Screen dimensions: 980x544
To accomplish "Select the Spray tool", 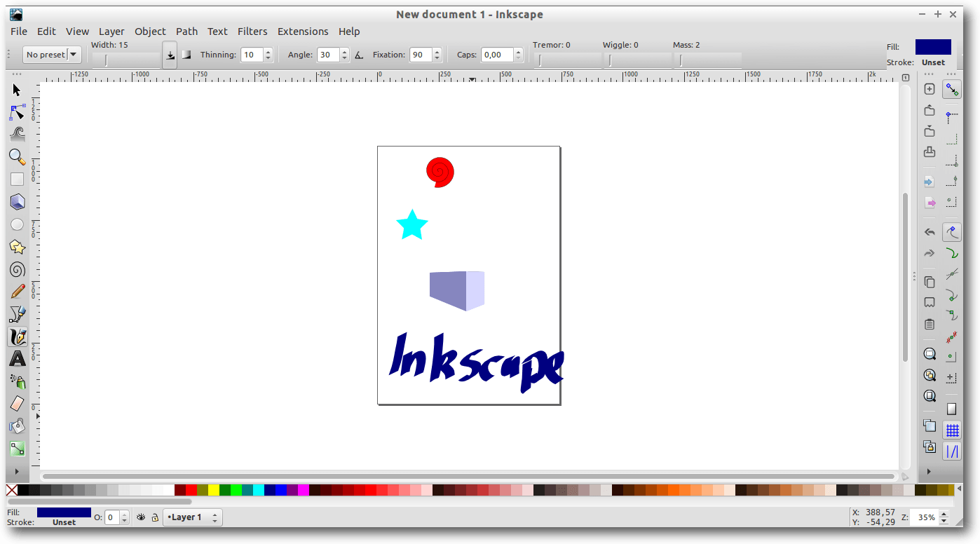I will 18,381.
